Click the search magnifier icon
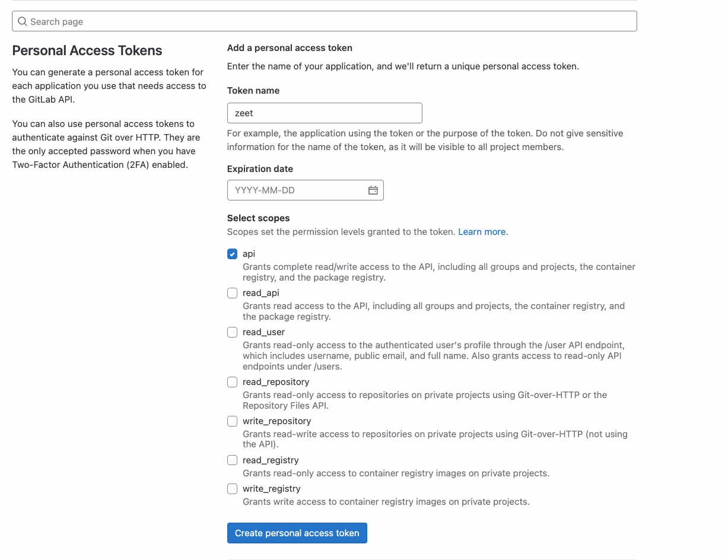728x560 pixels. point(22,21)
